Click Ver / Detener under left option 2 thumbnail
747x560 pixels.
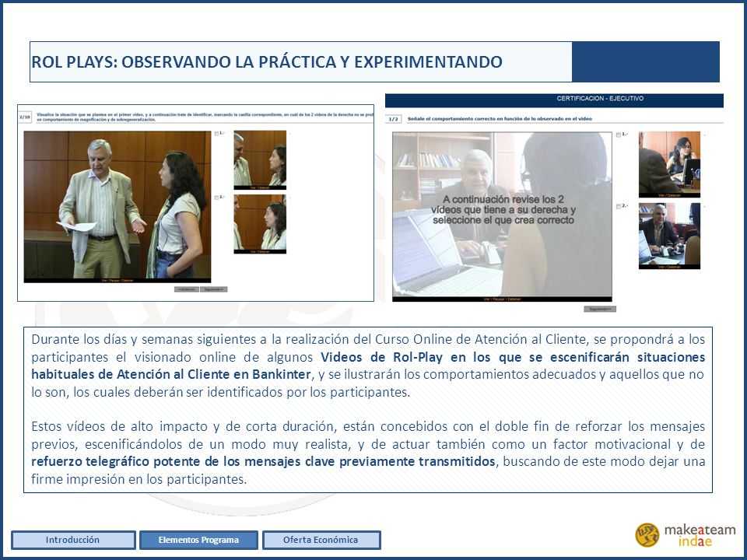[260, 251]
